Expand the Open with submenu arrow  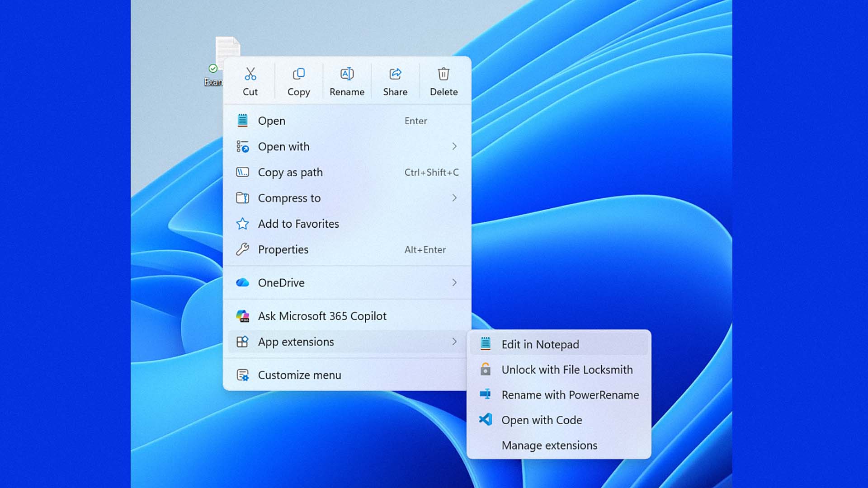point(454,146)
